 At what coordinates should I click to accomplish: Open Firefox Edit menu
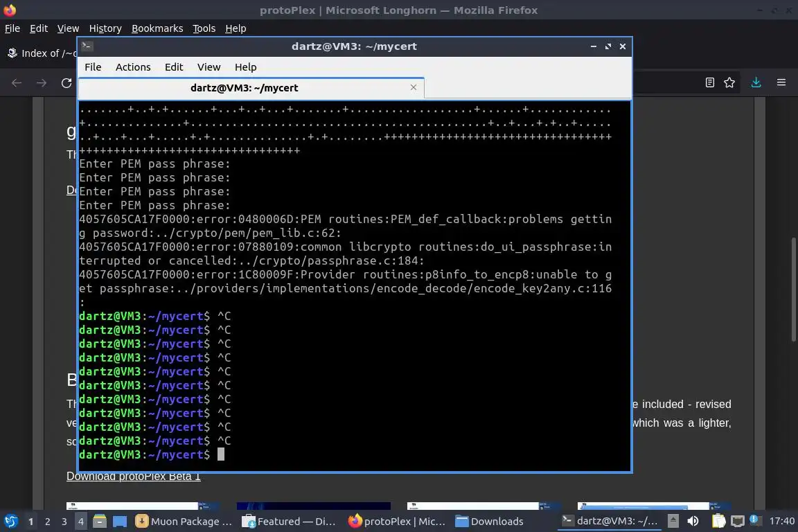click(x=39, y=28)
